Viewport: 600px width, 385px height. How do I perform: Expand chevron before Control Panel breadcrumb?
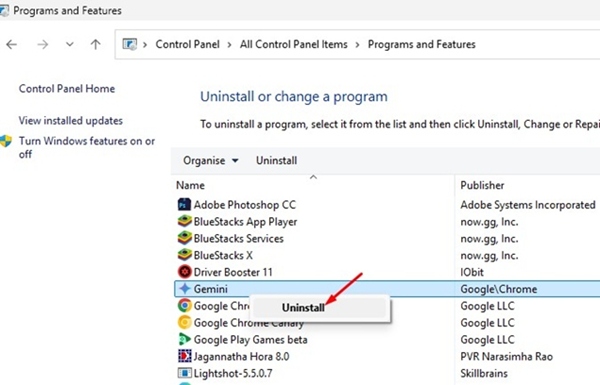coord(145,45)
